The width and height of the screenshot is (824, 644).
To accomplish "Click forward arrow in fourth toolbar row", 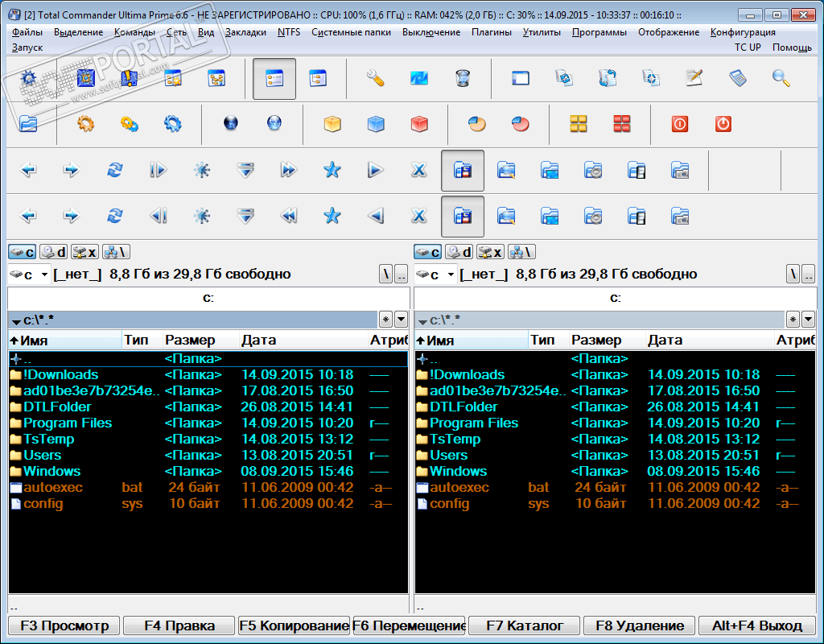I will (x=72, y=216).
